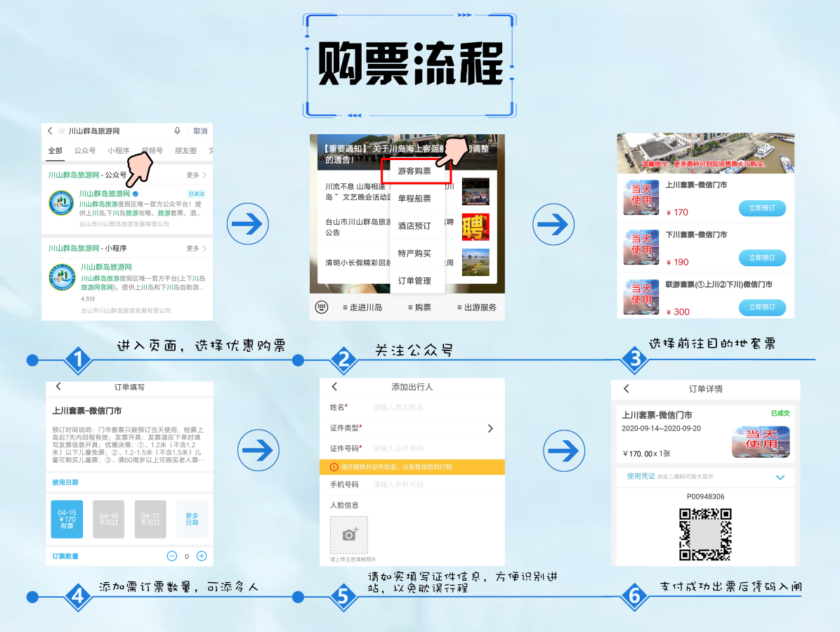Viewport: 840px width, 632px height.
Task: Switch to the 小程序 tab
Action: click(x=118, y=151)
